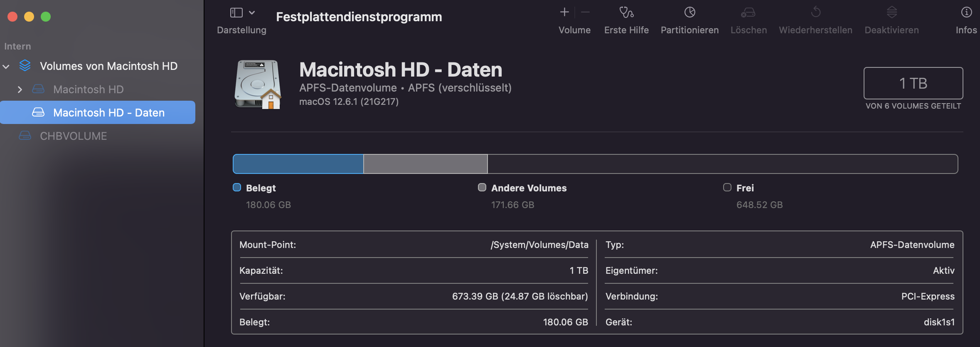Screen dimensions: 980x347
Task: Click the Infos icon in toolbar
Action: (966, 12)
